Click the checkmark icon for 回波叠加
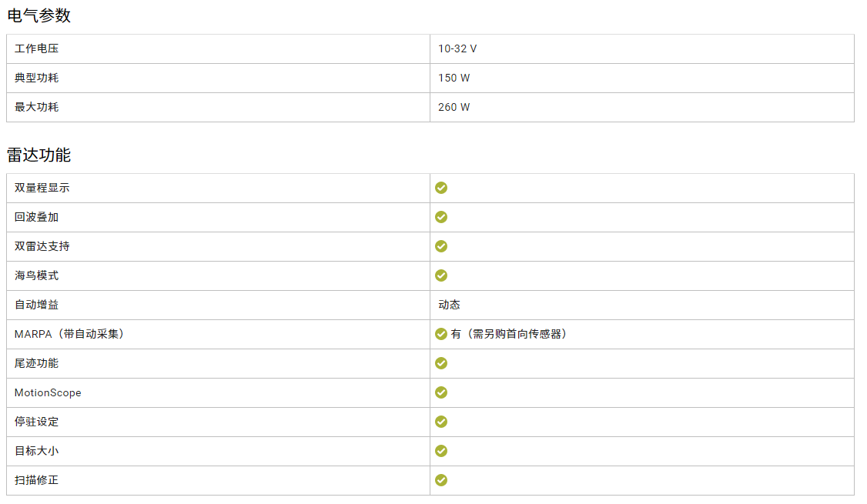The image size is (867, 504). 441,217
